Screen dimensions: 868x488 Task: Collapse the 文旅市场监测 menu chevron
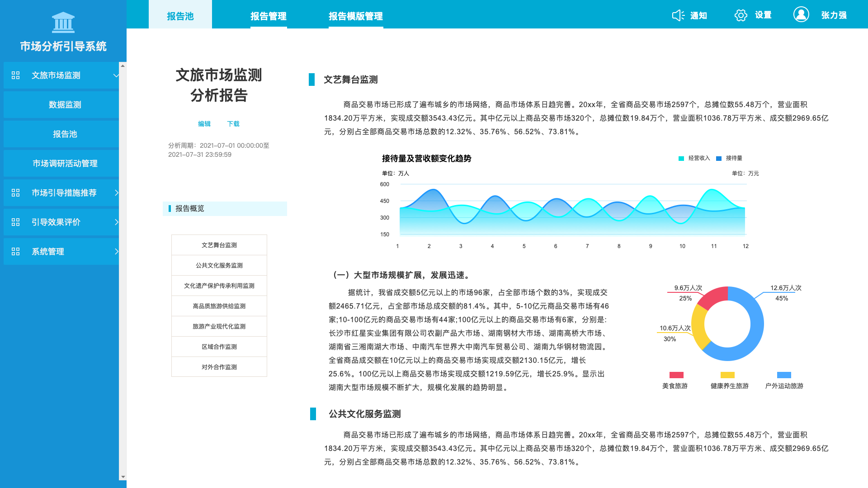tap(116, 75)
